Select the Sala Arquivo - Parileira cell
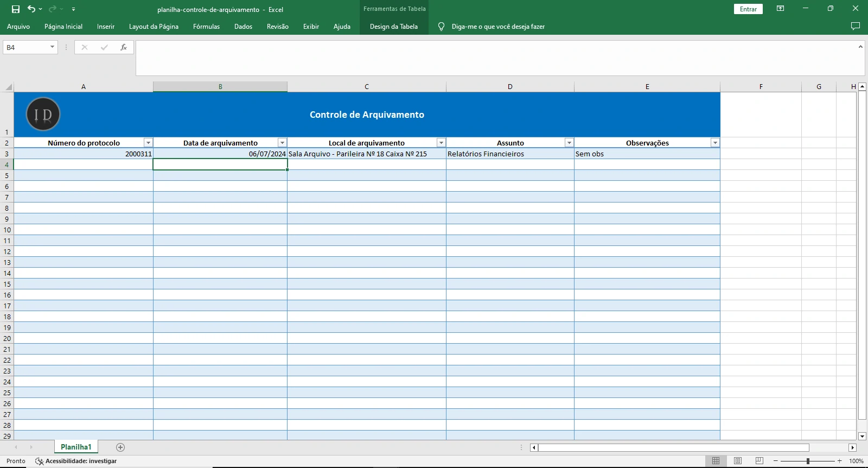 tap(367, 154)
